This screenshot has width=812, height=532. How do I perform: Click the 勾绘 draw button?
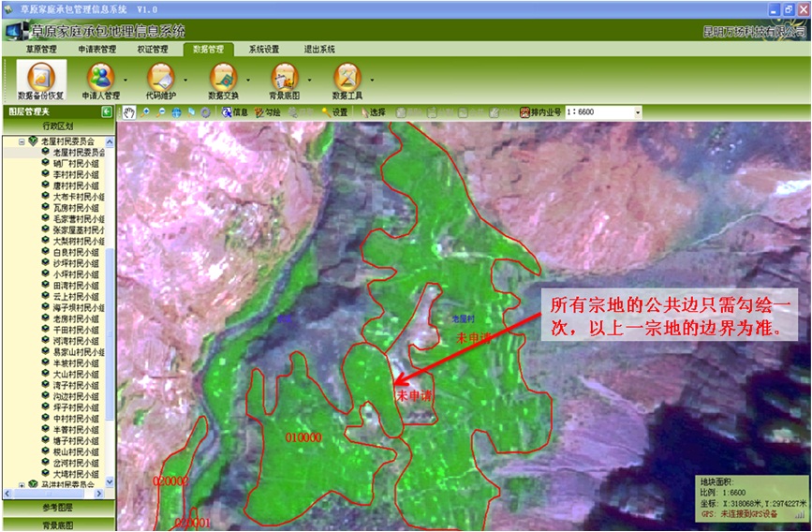coord(267,112)
